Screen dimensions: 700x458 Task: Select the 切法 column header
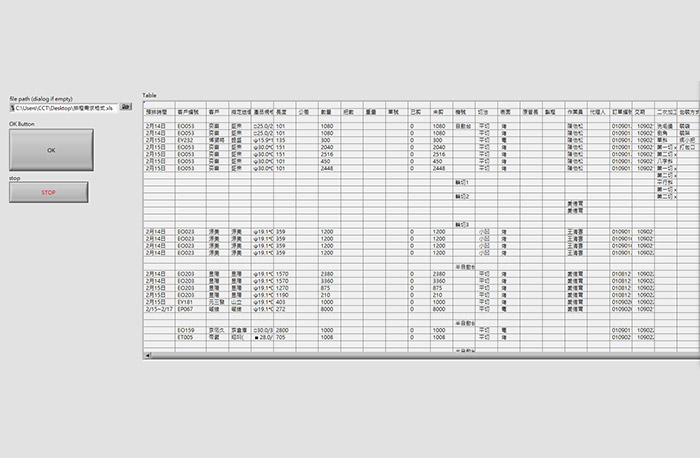click(485, 112)
